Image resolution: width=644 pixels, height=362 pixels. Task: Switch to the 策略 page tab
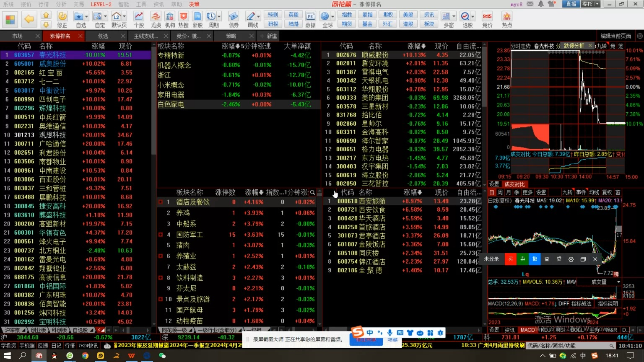point(231,36)
